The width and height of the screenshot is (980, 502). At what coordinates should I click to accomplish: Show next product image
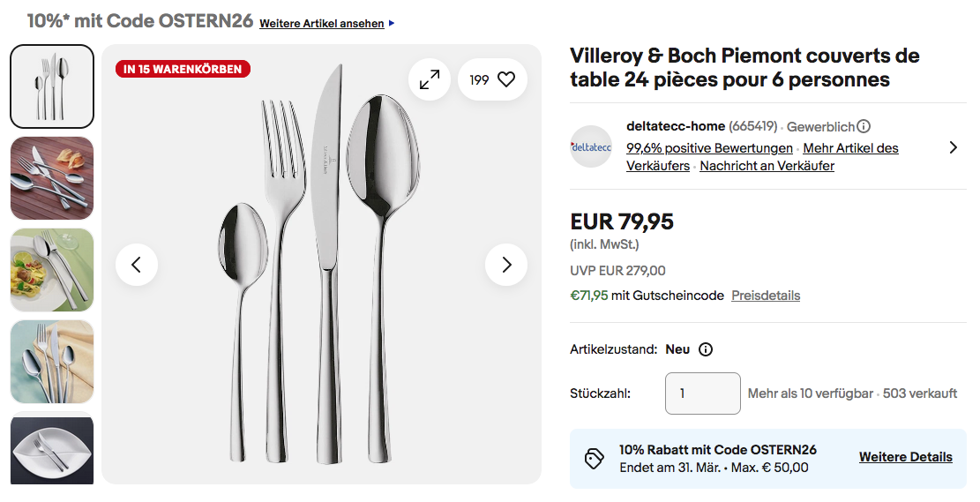pyautogui.click(x=506, y=265)
